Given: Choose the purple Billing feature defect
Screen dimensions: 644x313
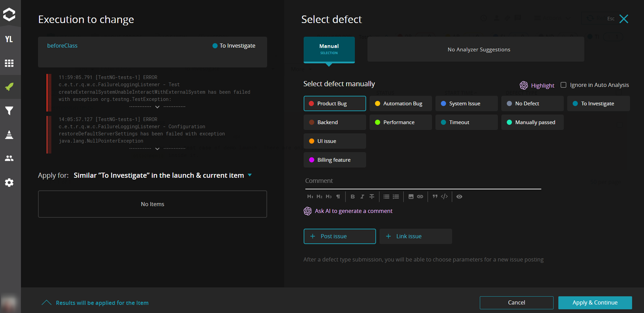Looking at the screenshot, I should point(335,160).
